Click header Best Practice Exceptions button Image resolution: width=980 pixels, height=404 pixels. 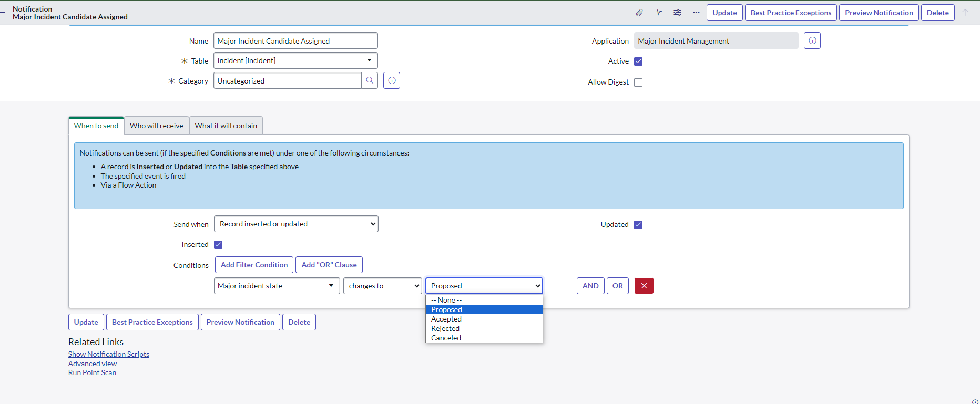click(791, 13)
